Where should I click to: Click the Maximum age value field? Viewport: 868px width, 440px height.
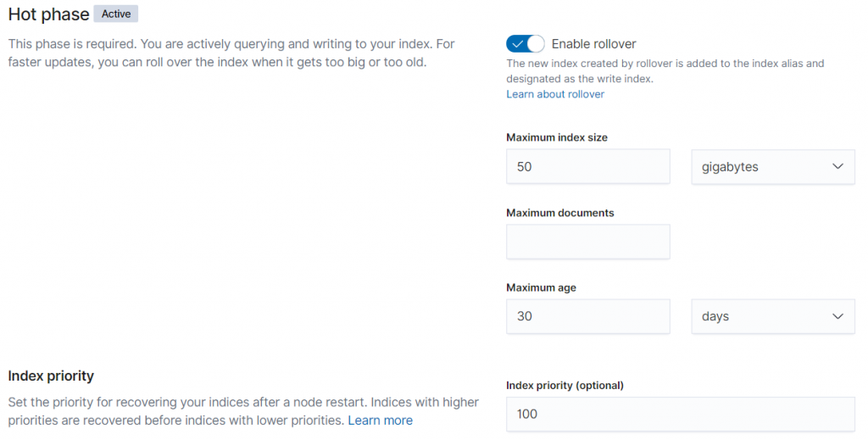coord(587,316)
